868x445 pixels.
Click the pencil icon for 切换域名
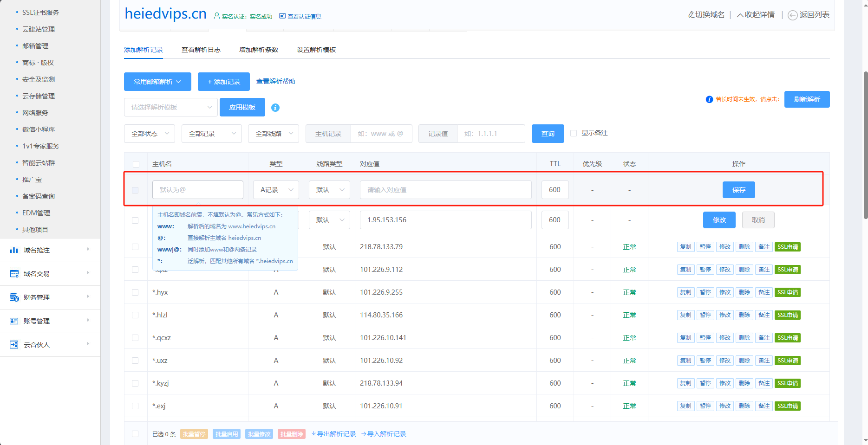[691, 15]
